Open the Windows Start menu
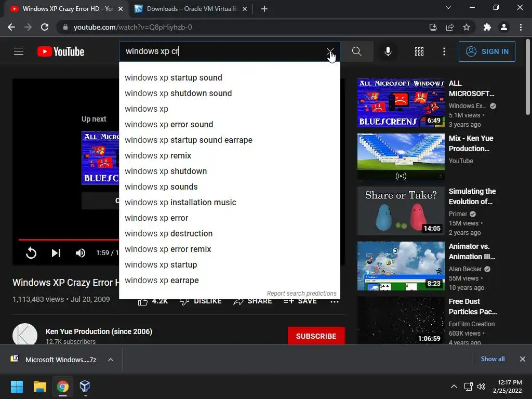Screen dimensions: 532x399 pyautogui.click(x=17, y=387)
